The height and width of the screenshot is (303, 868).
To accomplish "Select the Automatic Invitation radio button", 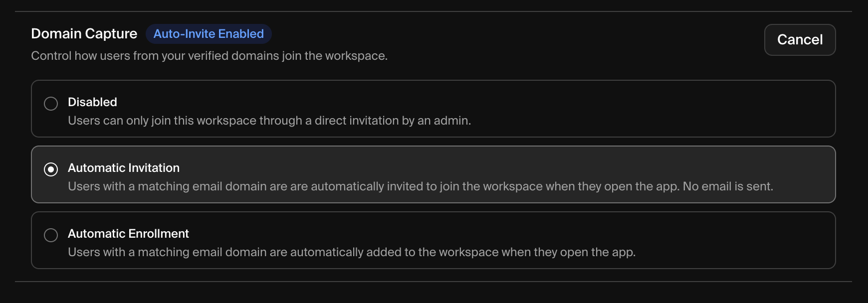I will pyautogui.click(x=51, y=169).
